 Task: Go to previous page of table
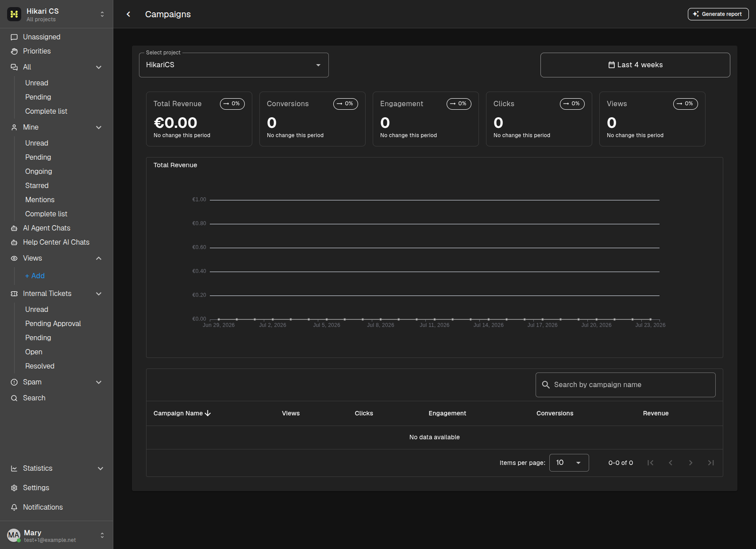(x=671, y=463)
